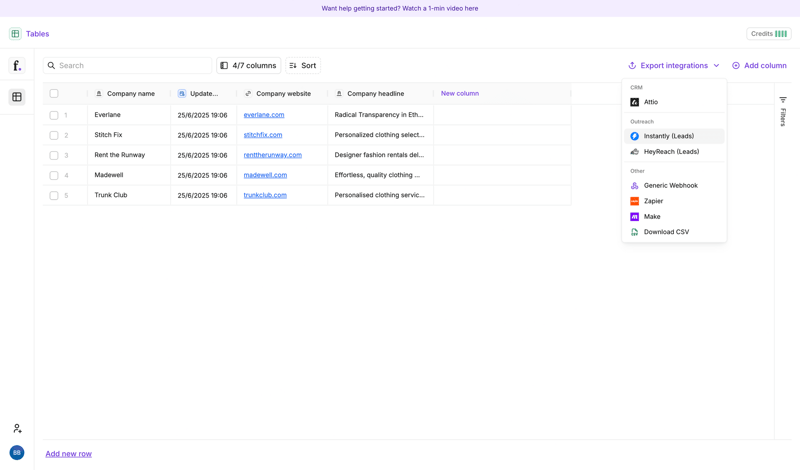Check the Trunk Club row checkbox
The image size is (800, 470).
[54, 195]
